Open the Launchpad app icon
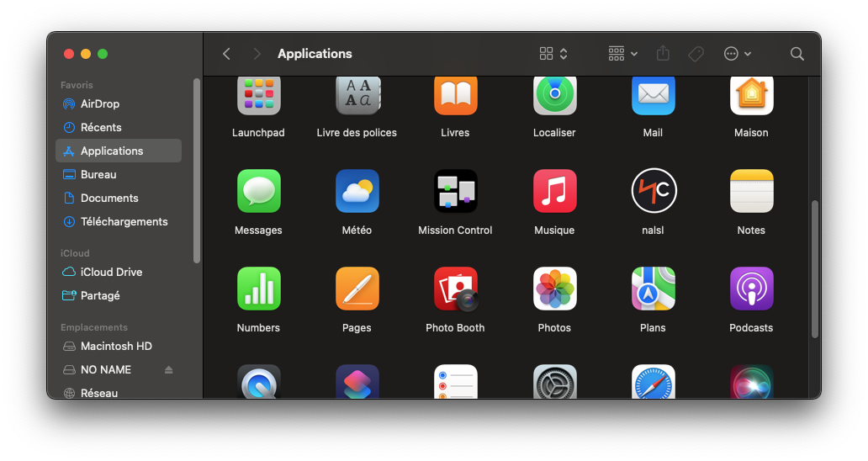This screenshot has height=461, width=868. tap(258, 96)
